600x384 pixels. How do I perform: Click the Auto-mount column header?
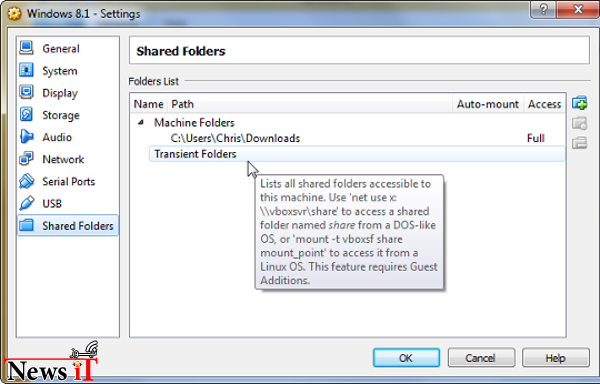click(488, 104)
